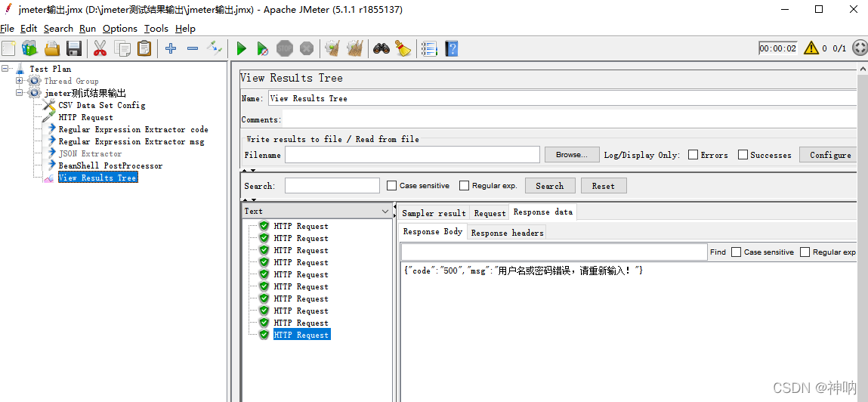Select the disabled JSON Extractor element

coord(90,154)
